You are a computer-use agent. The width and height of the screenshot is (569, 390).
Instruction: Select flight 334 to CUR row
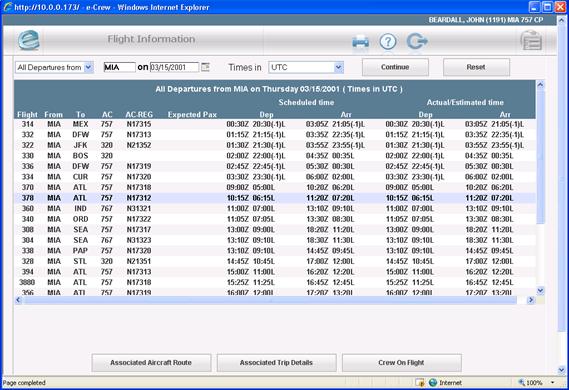[275, 177]
